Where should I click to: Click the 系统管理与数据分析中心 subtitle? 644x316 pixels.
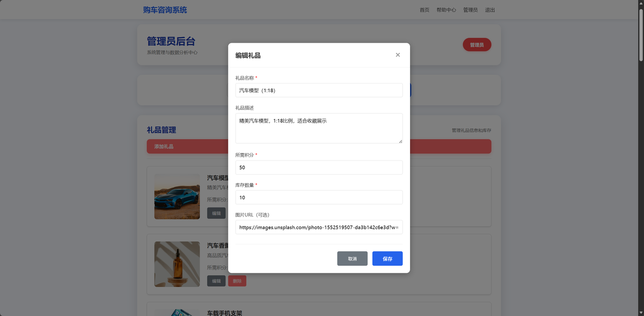pos(172,52)
